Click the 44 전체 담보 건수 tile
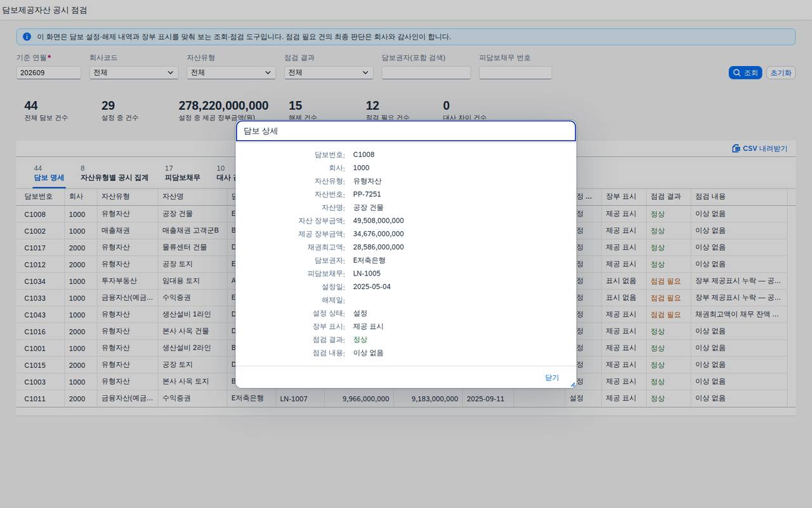The image size is (812, 508). tap(46, 110)
